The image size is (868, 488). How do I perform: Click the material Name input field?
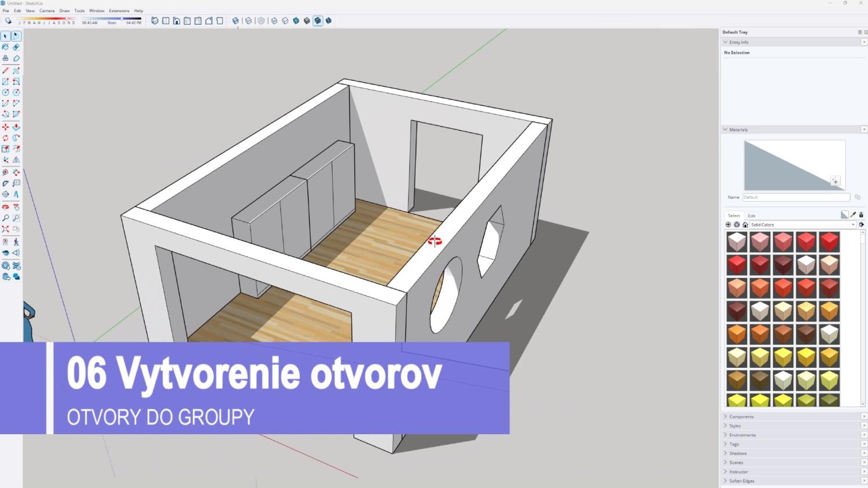coord(796,197)
